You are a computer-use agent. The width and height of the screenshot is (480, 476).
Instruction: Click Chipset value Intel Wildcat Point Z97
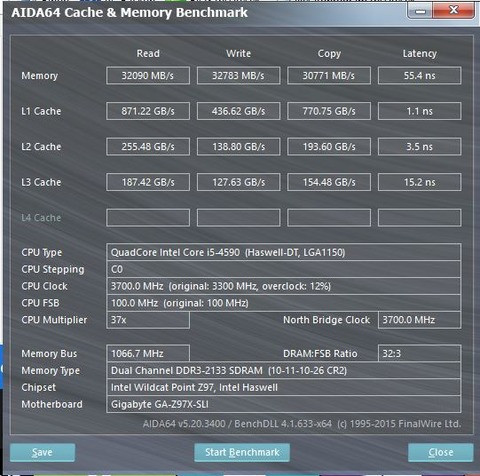click(284, 387)
